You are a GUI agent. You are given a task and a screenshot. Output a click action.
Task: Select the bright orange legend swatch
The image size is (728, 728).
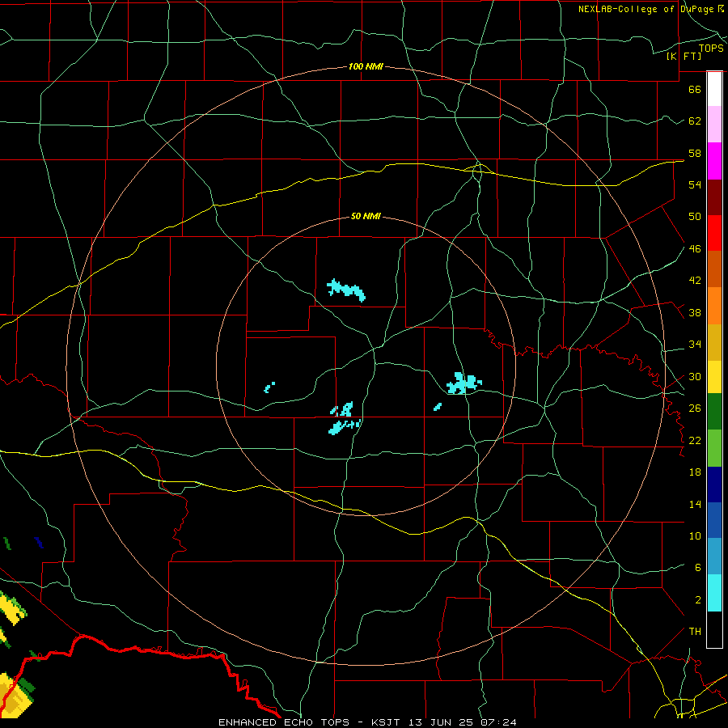(714, 306)
